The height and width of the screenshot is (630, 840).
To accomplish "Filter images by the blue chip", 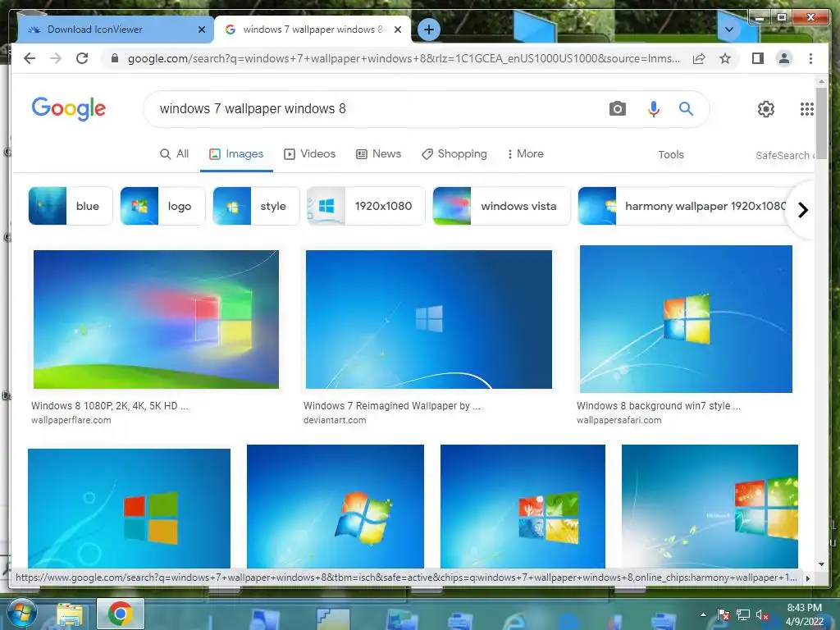I will (x=71, y=206).
